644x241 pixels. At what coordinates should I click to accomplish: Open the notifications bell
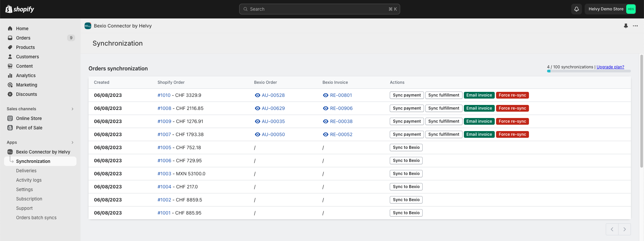pyautogui.click(x=576, y=9)
